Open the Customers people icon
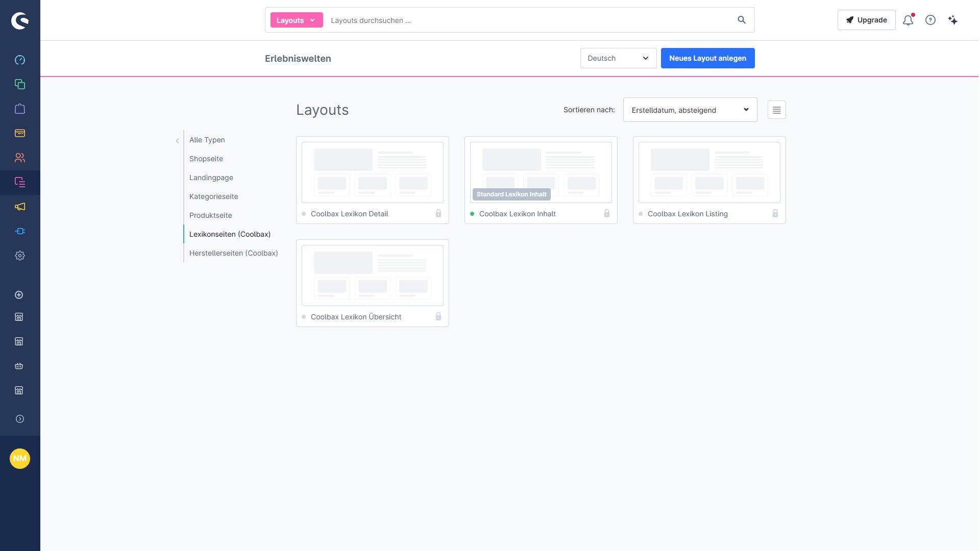Viewport: 980px width, 551px height. (x=20, y=158)
